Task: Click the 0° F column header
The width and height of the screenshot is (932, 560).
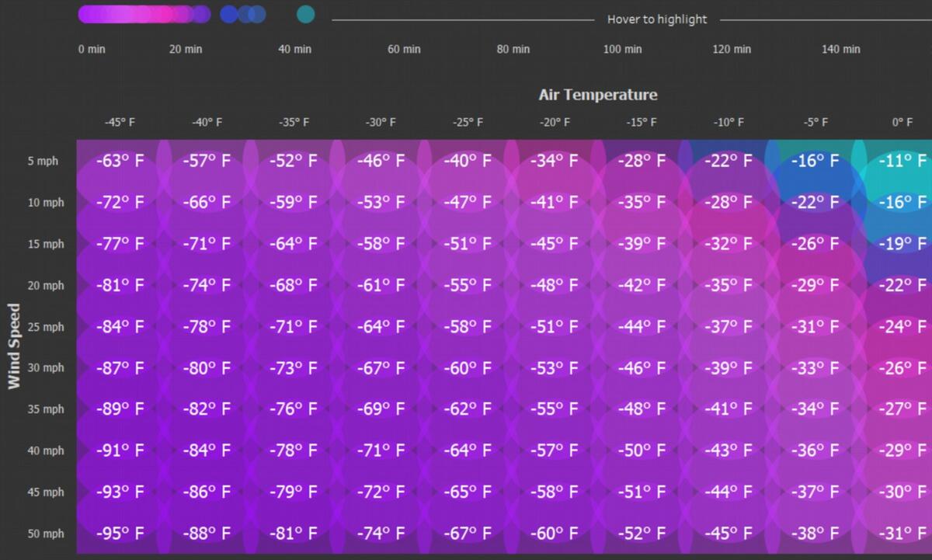Action: [x=902, y=123]
